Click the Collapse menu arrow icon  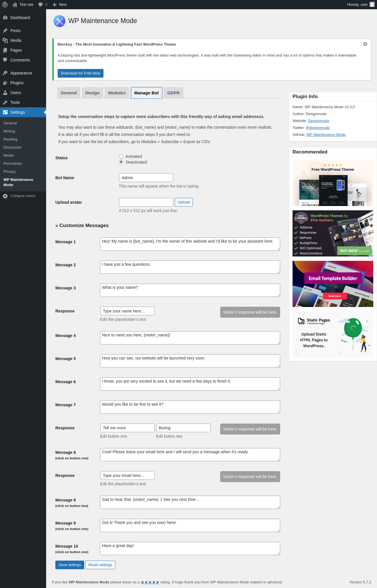5,196
